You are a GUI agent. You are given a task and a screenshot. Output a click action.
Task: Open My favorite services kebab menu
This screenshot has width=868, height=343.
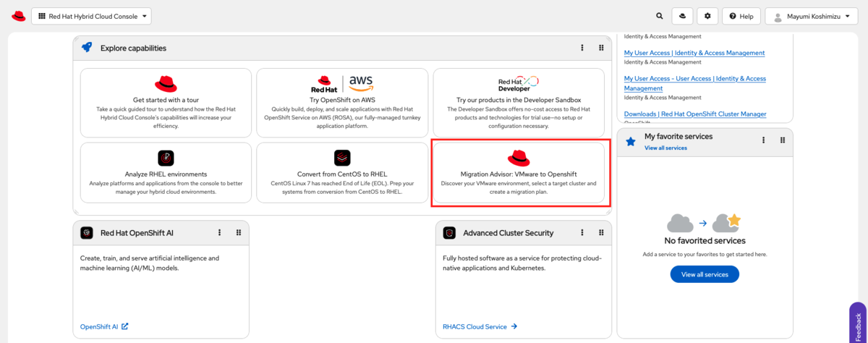(x=764, y=140)
